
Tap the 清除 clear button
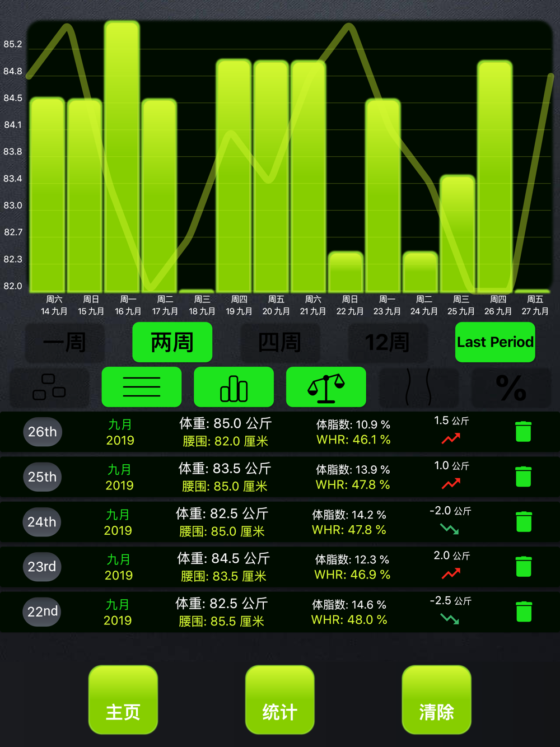(437, 700)
